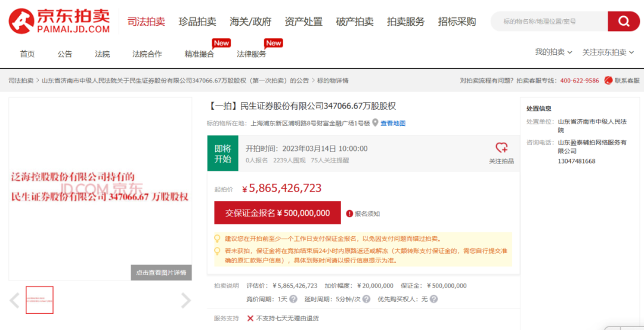The width and height of the screenshot is (644, 330).
Task: Click the 联系客服 customer service icon
Action: (608, 81)
